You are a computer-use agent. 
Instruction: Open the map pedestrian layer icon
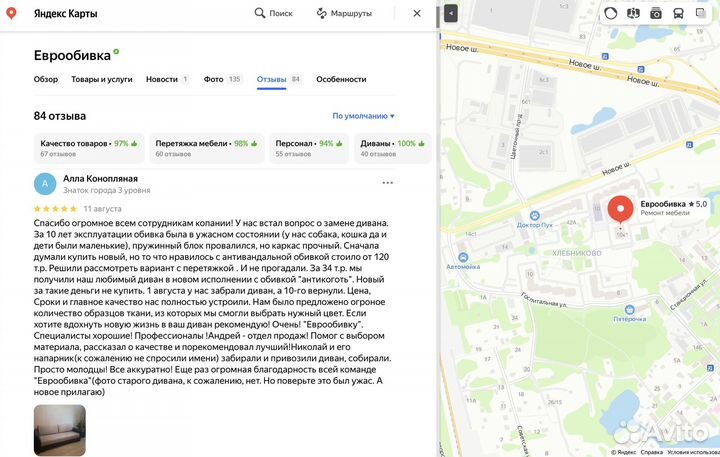[x=633, y=13]
